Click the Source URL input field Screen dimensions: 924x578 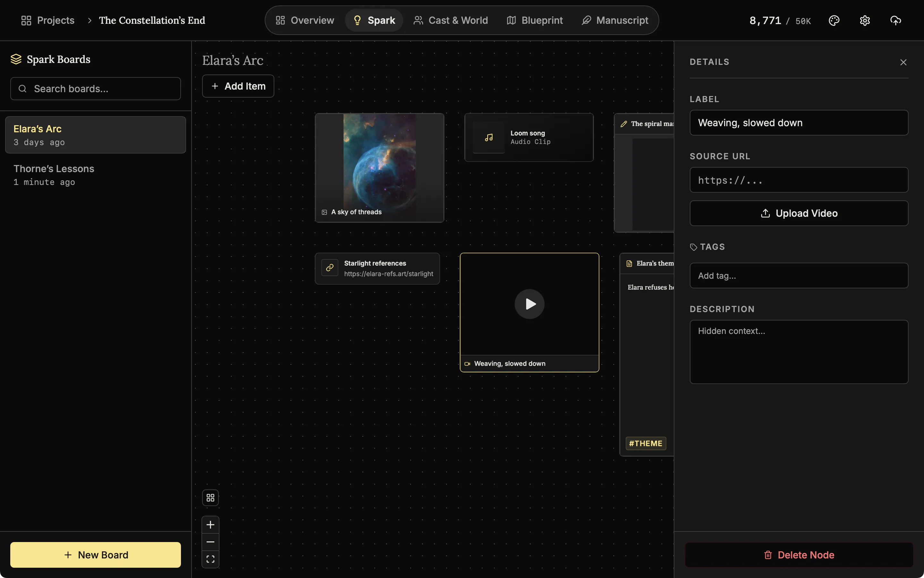click(x=799, y=180)
